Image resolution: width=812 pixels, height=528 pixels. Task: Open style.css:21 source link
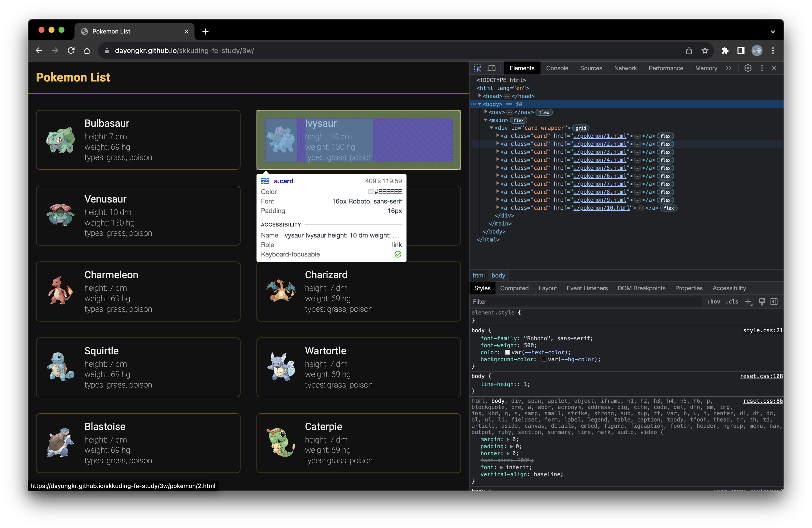pos(763,330)
